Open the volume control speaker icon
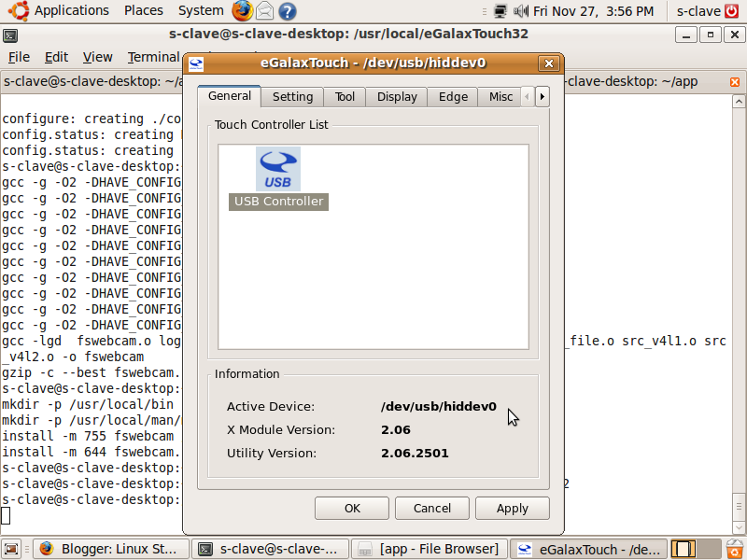The width and height of the screenshot is (747, 560). tap(521, 11)
